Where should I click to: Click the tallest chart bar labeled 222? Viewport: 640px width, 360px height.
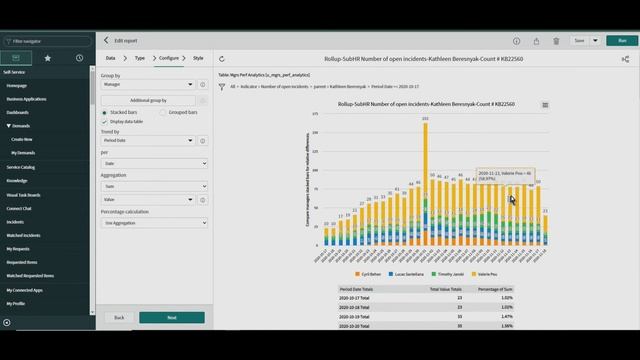pyautogui.click(x=425, y=184)
